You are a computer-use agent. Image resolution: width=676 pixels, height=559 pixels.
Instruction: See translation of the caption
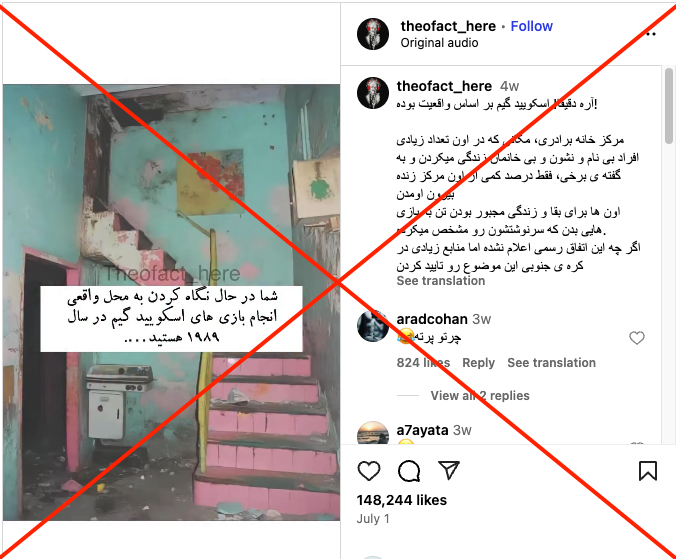pyautogui.click(x=441, y=281)
